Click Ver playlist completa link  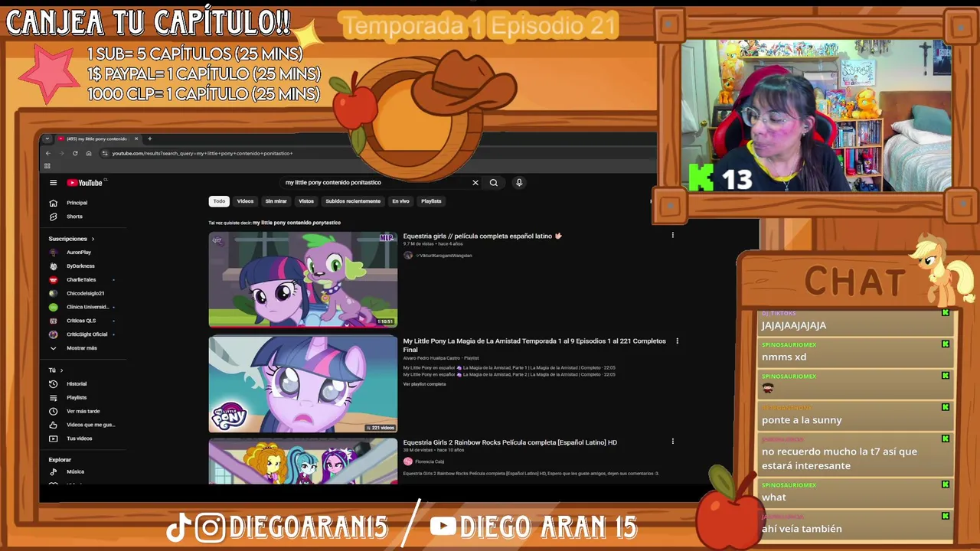[424, 384]
